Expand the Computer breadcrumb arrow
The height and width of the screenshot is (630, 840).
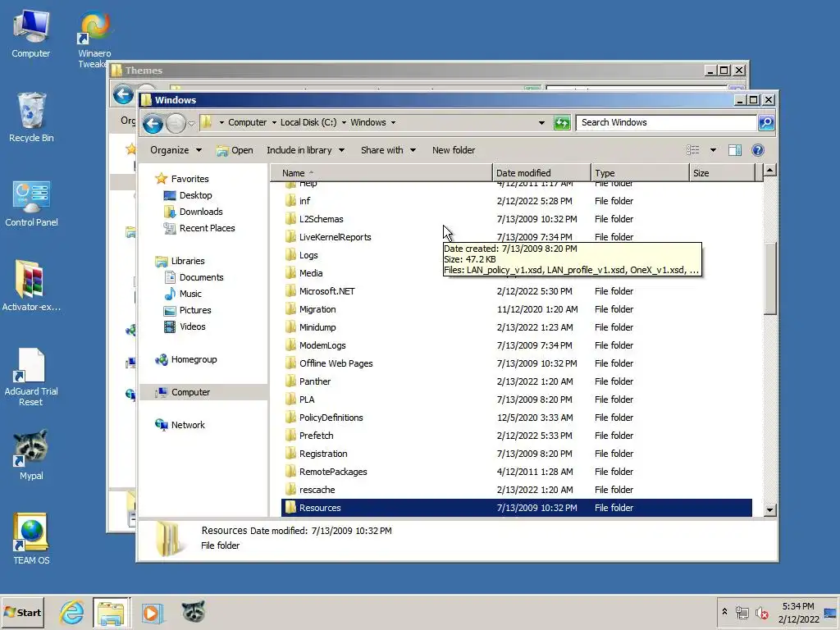(x=274, y=123)
